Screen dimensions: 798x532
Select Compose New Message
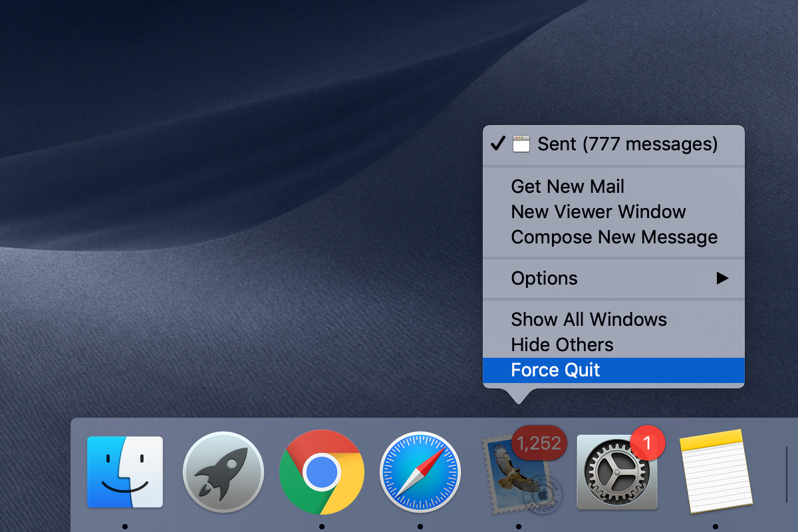(x=614, y=237)
